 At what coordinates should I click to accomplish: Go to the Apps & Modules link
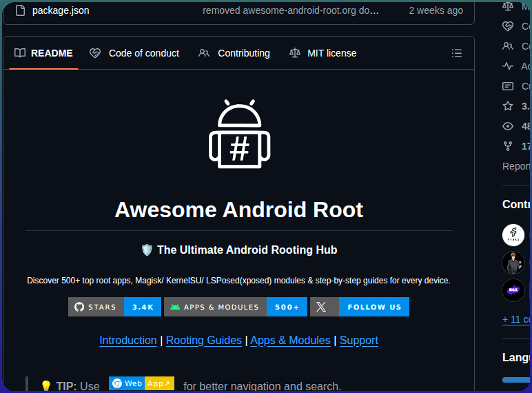[x=290, y=340]
